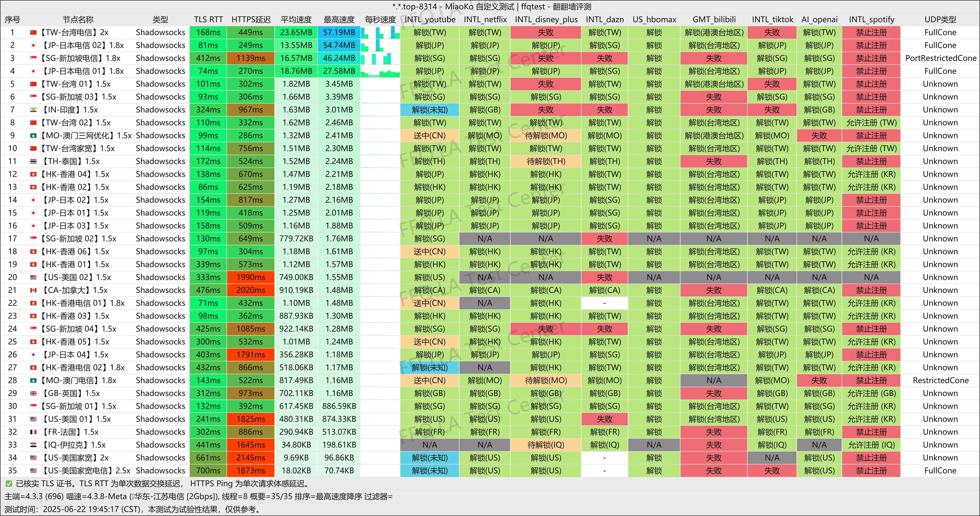The image size is (980, 516).
Task: Click the India flag beside IN-印度 1.5x
Action: 33,110
